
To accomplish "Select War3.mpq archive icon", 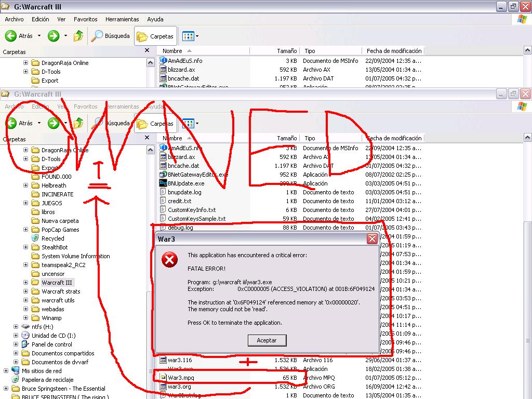I will coord(163,378).
